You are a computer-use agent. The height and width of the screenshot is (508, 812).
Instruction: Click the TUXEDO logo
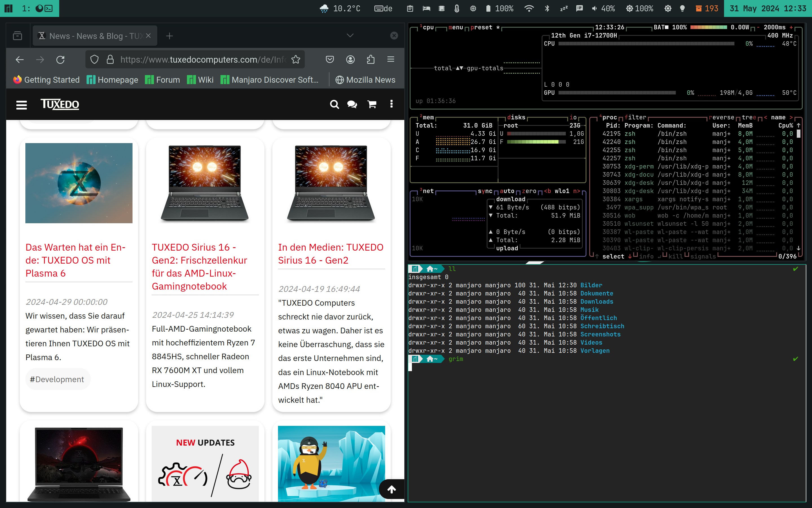point(60,104)
